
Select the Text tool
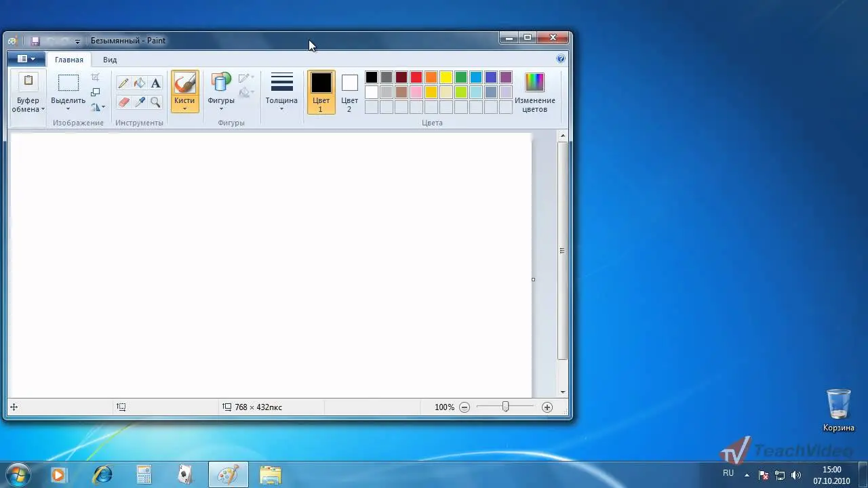point(155,83)
